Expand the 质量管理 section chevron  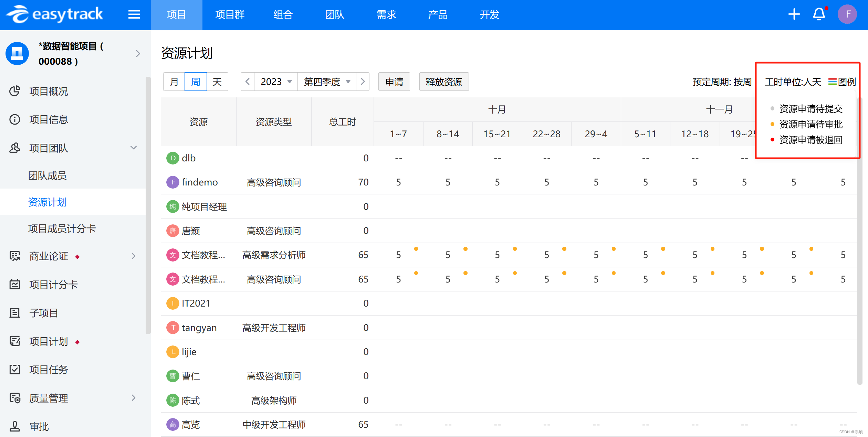point(134,398)
